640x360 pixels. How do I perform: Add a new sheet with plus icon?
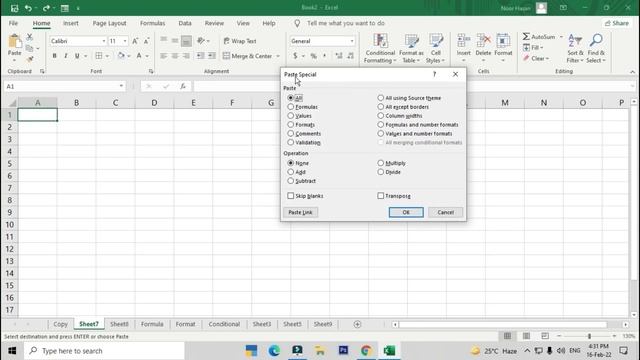[357, 324]
